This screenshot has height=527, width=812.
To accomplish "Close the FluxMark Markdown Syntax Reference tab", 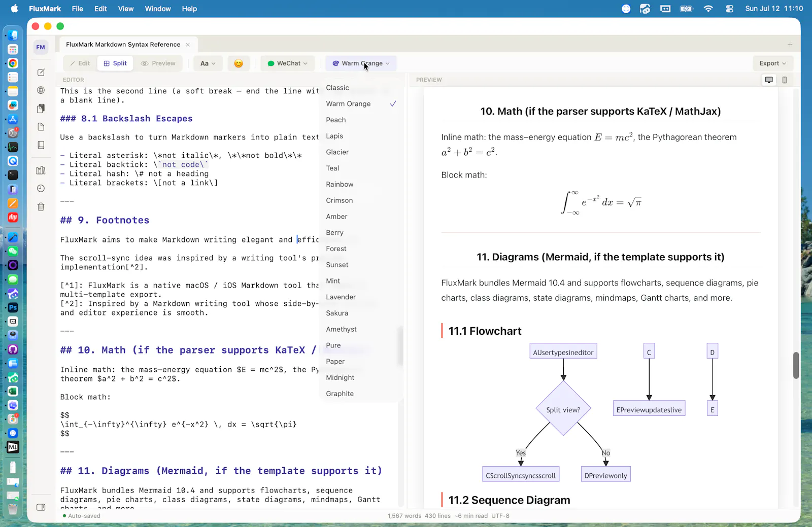I will click(x=188, y=45).
